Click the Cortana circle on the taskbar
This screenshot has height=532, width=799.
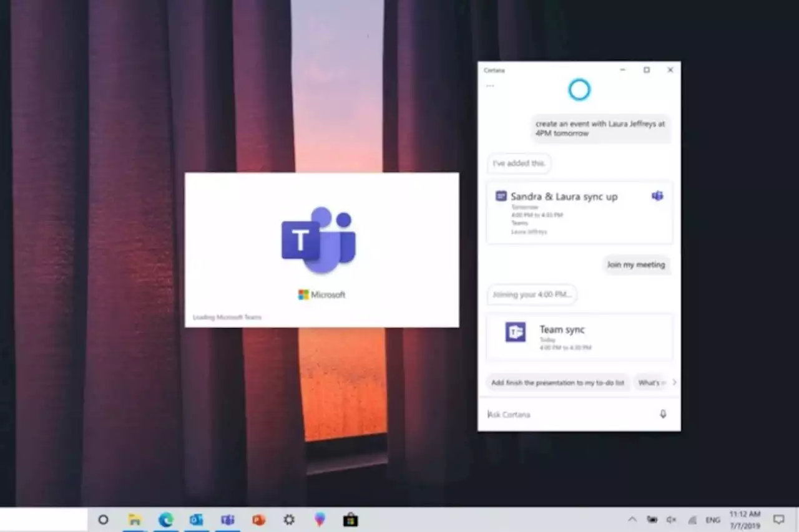tap(103, 520)
